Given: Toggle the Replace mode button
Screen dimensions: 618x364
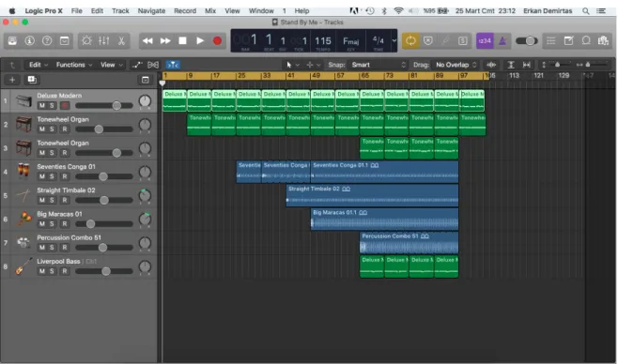Looking at the screenshot, I should click(428, 40).
